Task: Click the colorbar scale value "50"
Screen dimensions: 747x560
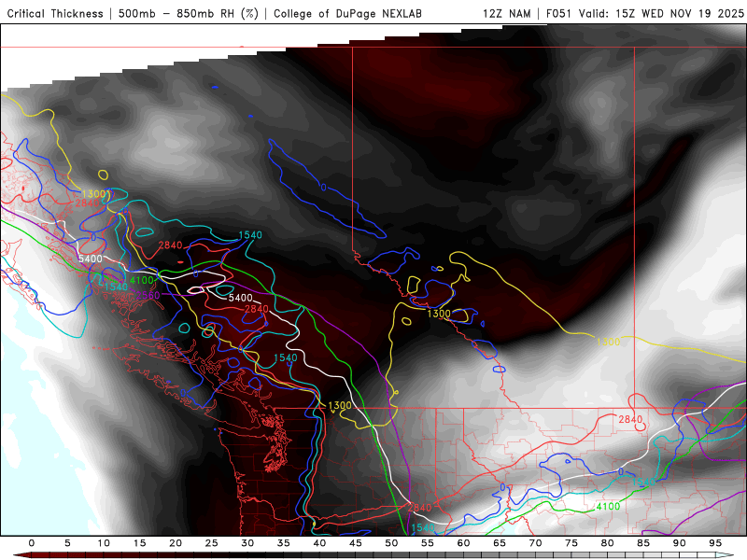Action: (x=391, y=543)
